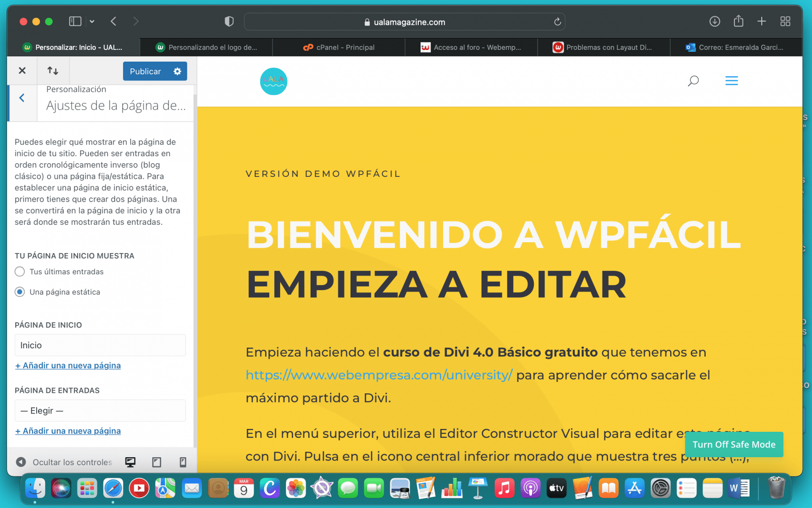Image resolution: width=812 pixels, height=508 pixels.
Task: Add new page under Página de inicio
Action: point(68,365)
